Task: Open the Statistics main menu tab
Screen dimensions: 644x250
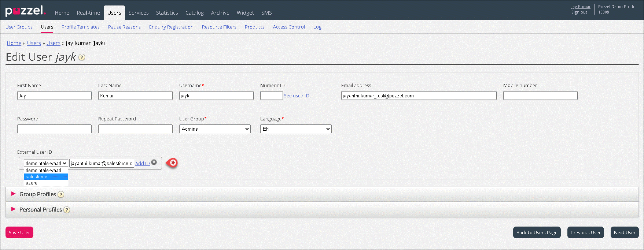Action: pos(167,13)
